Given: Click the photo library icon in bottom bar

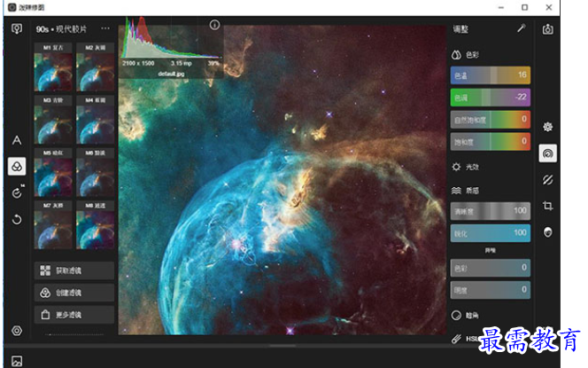Looking at the screenshot, I should [x=17, y=361].
